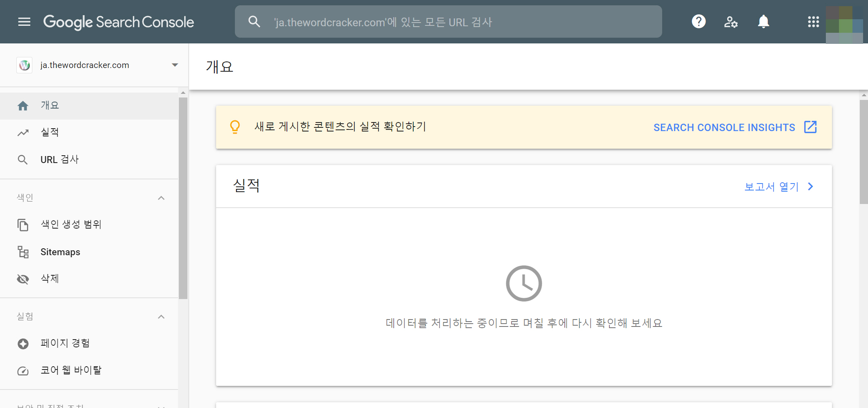Open the notifications bell
Screen dimensions: 868x408
coord(763,21)
